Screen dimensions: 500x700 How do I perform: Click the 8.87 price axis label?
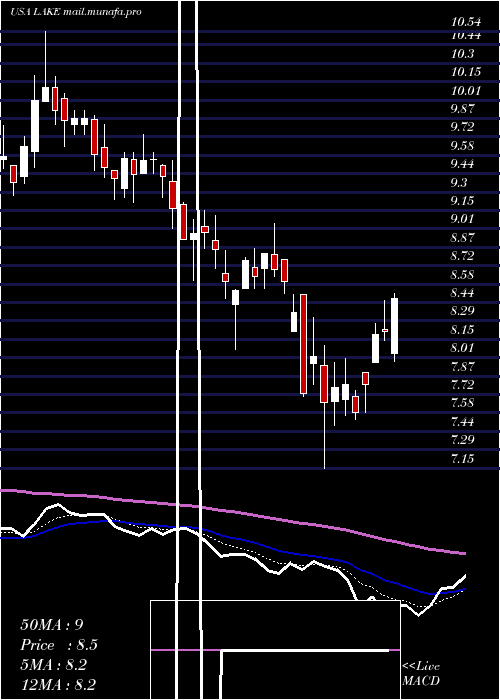click(x=462, y=238)
